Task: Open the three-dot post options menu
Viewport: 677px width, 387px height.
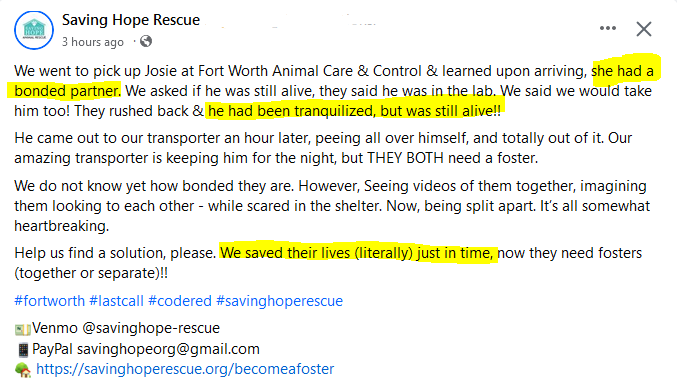Action: click(607, 29)
